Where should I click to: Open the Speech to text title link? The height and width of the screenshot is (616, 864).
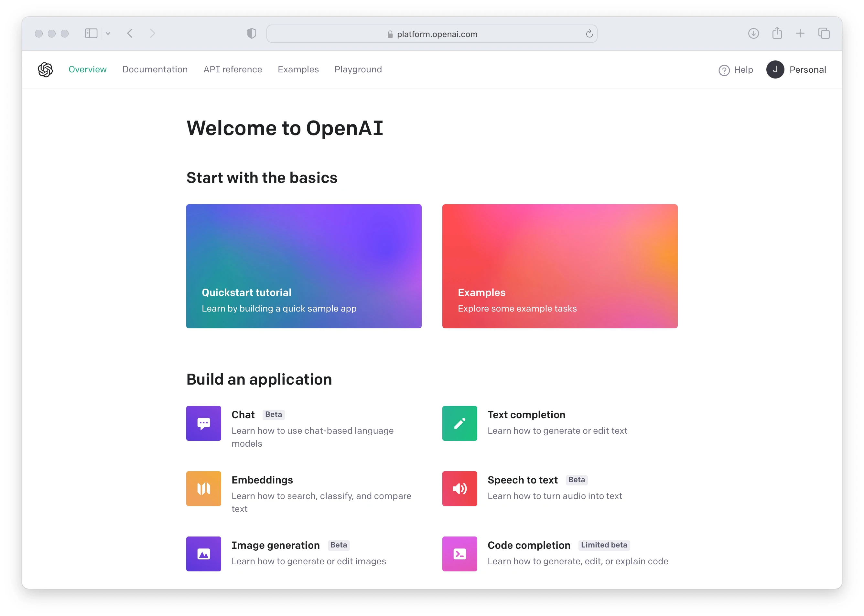523,480
